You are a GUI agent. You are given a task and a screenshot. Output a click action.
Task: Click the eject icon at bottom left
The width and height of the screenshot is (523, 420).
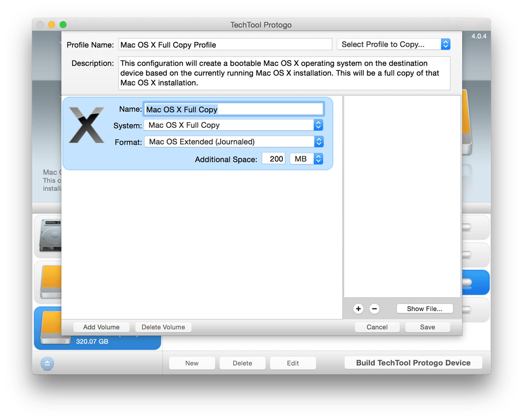47,364
